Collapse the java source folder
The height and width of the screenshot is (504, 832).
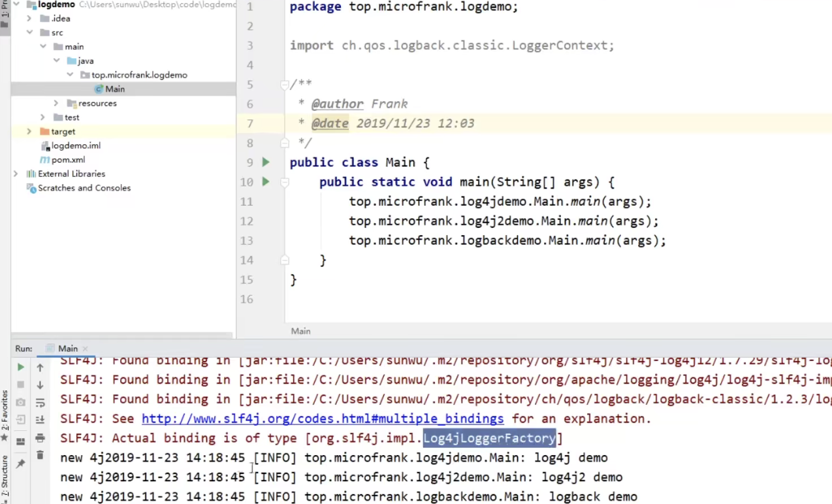pos(56,61)
